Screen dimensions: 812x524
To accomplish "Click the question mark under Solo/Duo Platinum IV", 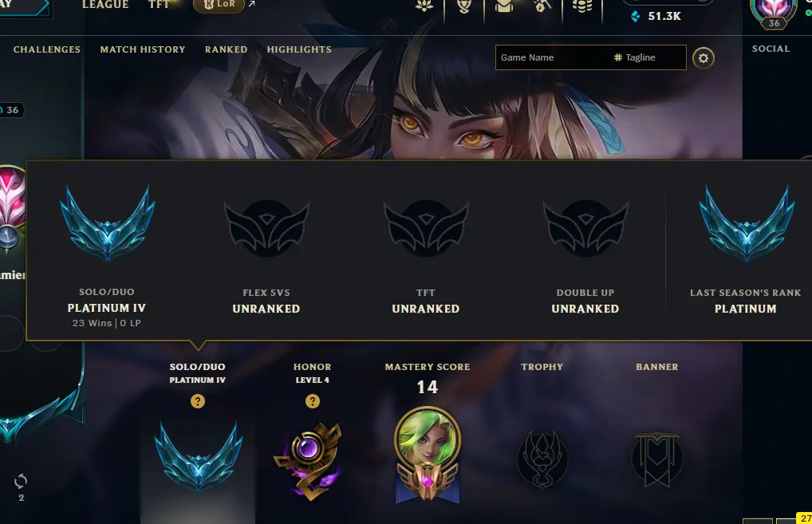I will click(198, 401).
